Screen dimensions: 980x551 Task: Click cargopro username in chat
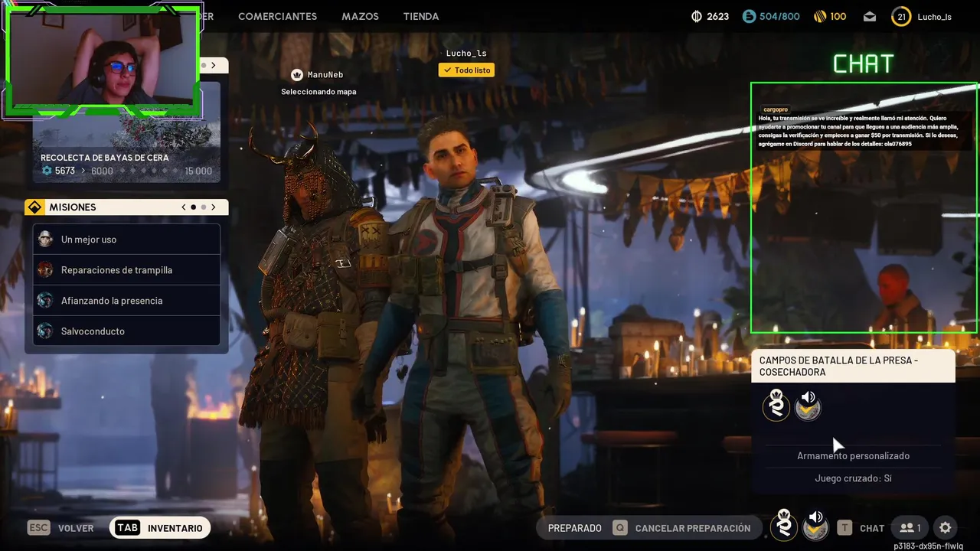point(776,109)
